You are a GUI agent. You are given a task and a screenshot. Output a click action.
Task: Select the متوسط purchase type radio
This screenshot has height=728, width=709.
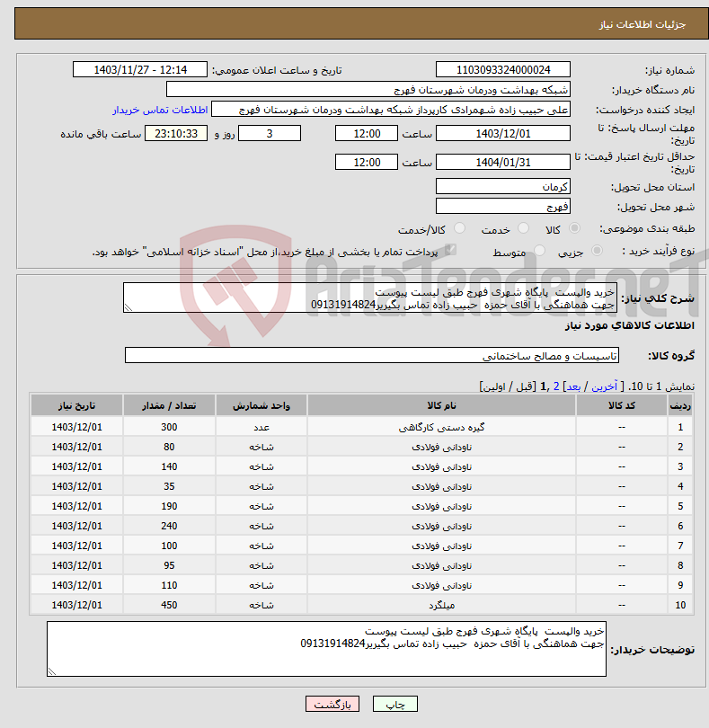point(539,250)
